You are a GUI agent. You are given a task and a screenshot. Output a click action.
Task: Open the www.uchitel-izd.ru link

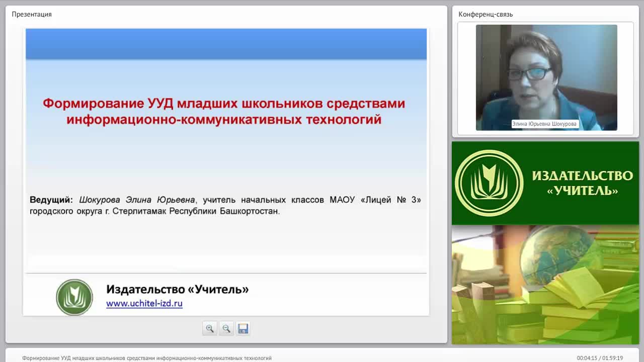click(144, 303)
